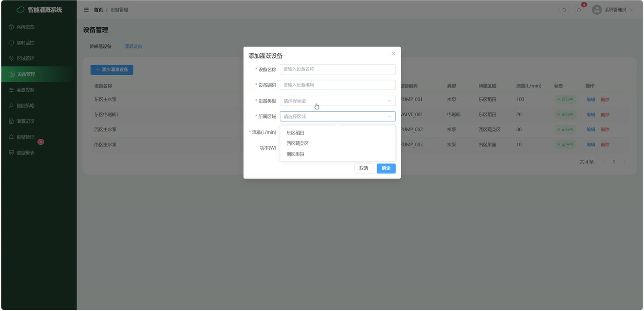The width and height of the screenshot is (644, 311).
Task: Click the 灌溉控制 sliders icon
Action: coord(12,90)
